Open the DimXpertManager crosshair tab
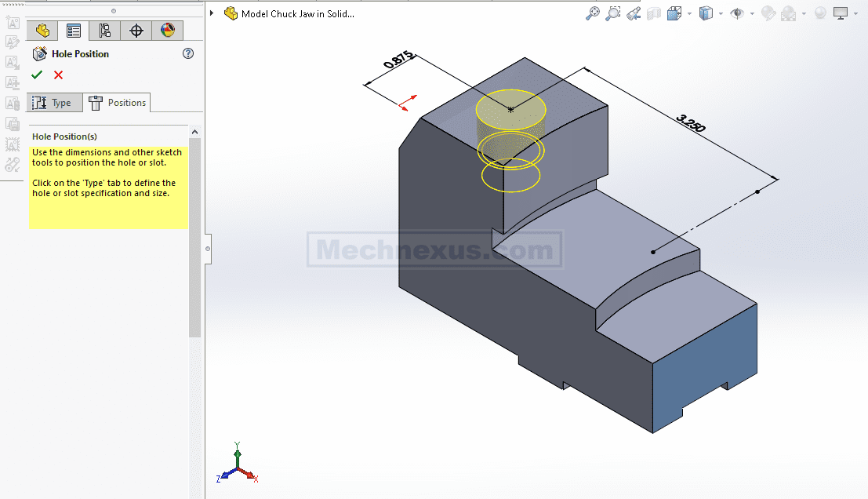The height and width of the screenshot is (499, 868). 136,31
